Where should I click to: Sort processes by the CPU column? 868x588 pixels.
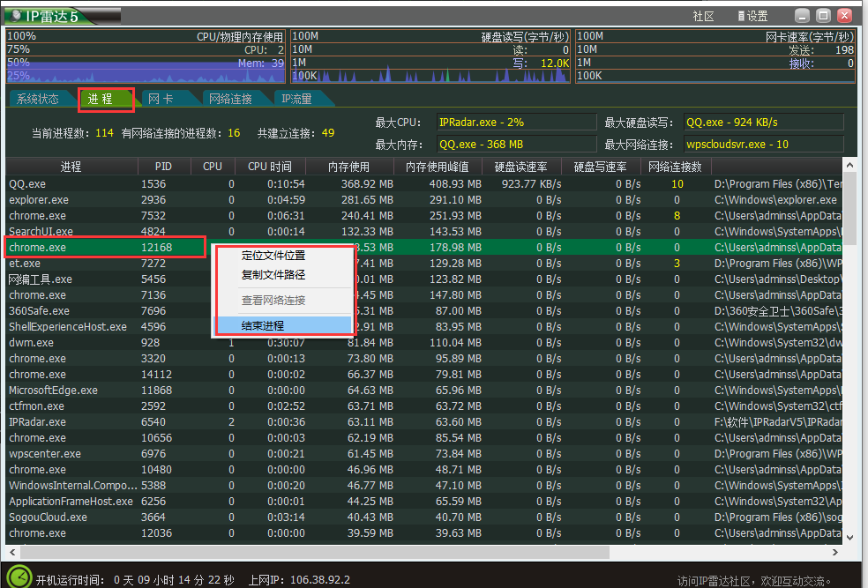pyautogui.click(x=212, y=166)
